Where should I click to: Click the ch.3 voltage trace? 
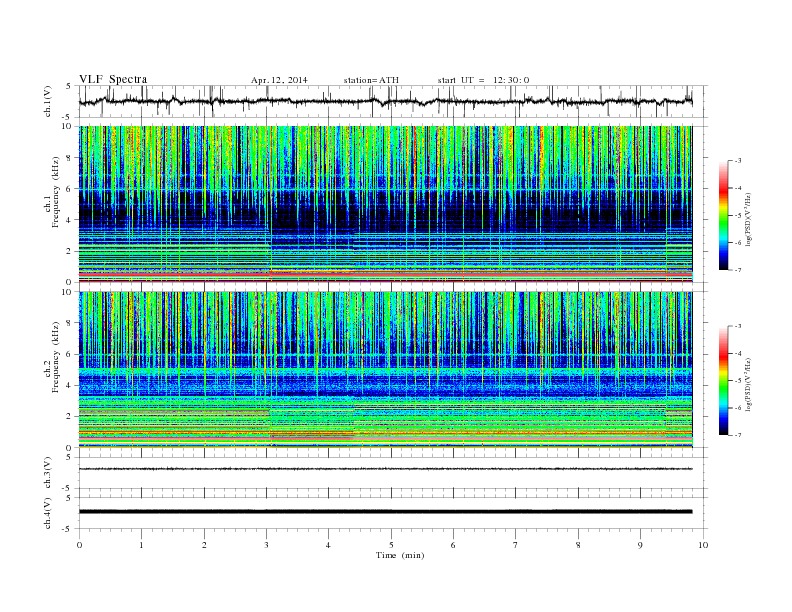[x=385, y=469]
